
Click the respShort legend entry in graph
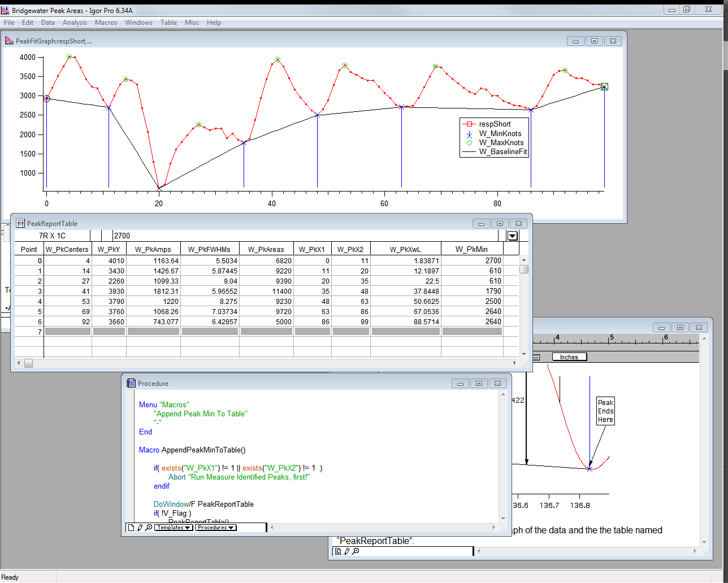(x=495, y=124)
